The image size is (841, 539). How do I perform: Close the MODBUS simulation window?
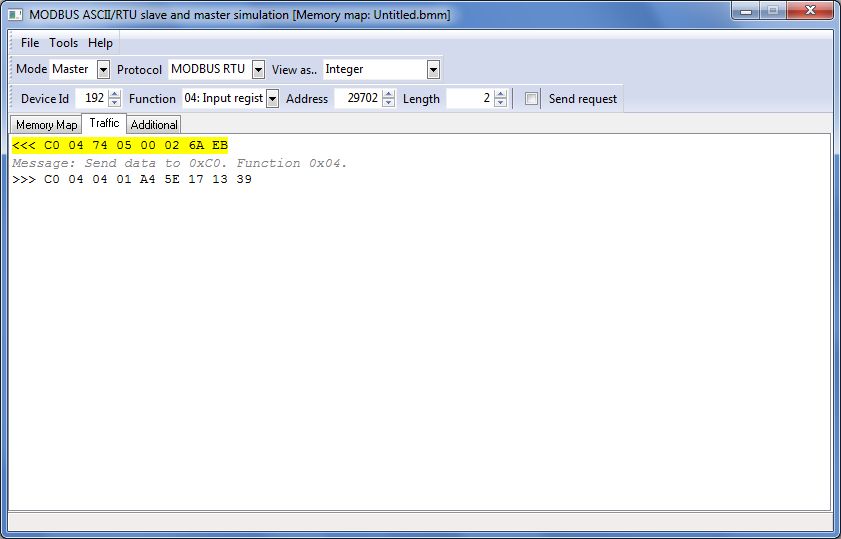pos(810,10)
